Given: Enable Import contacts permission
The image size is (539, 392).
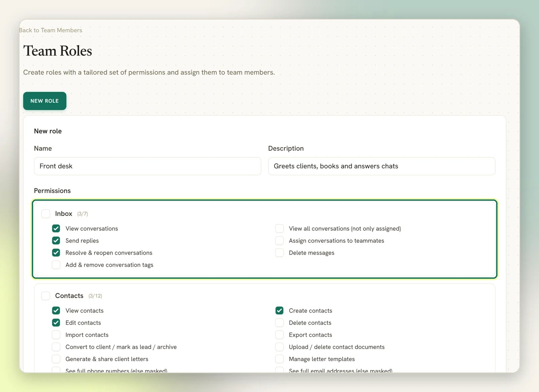Looking at the screenshot, I should [x=56, y=335].
